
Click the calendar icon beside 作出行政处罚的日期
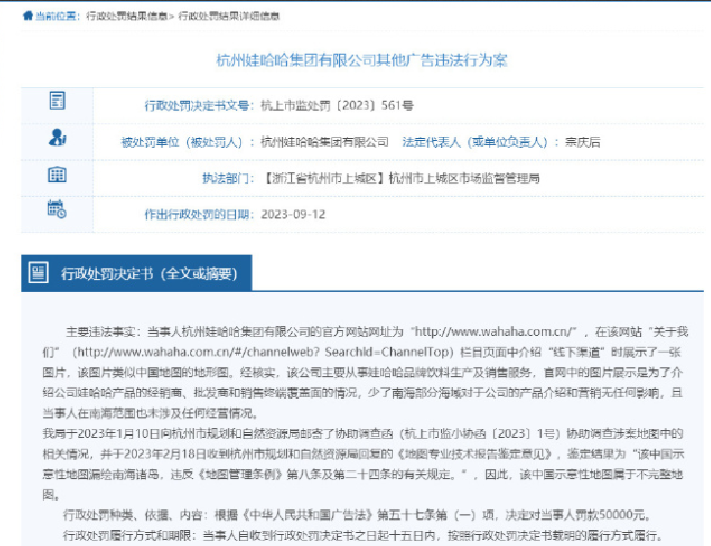[58, 209]
